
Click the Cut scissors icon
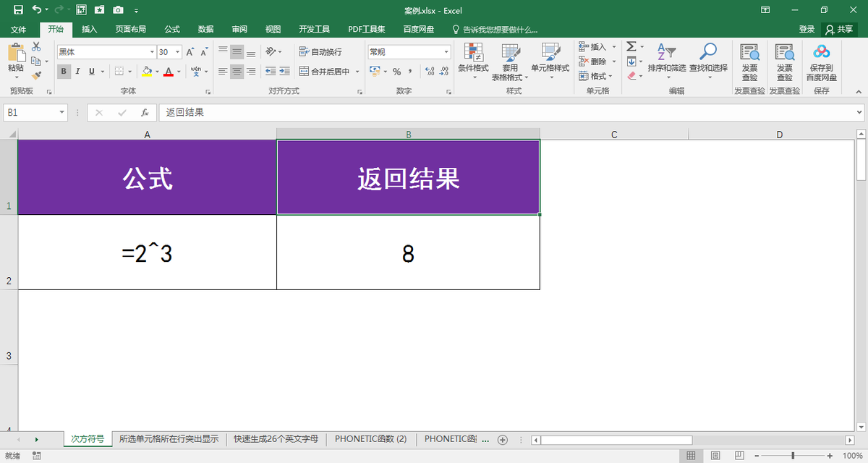click(37, 47)
